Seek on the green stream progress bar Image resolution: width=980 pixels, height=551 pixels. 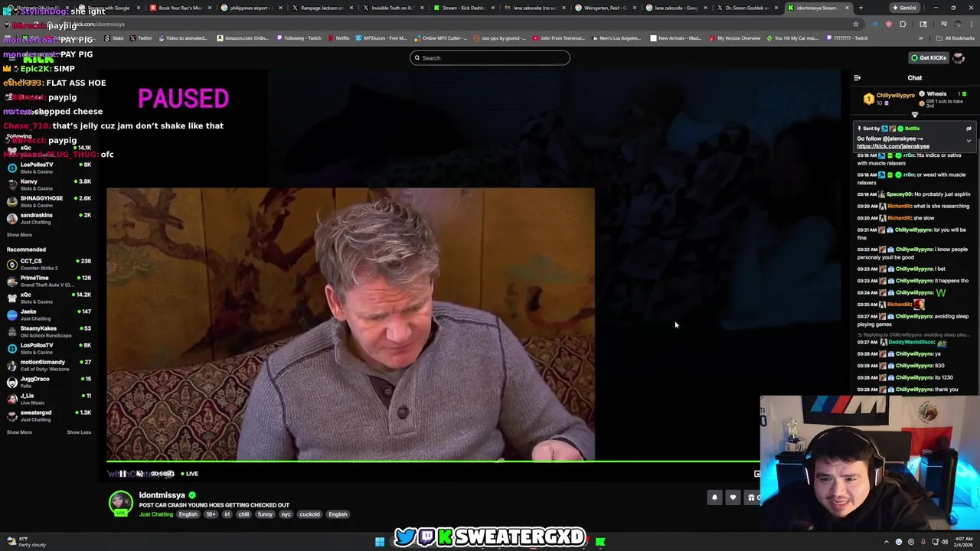point(433,461)
